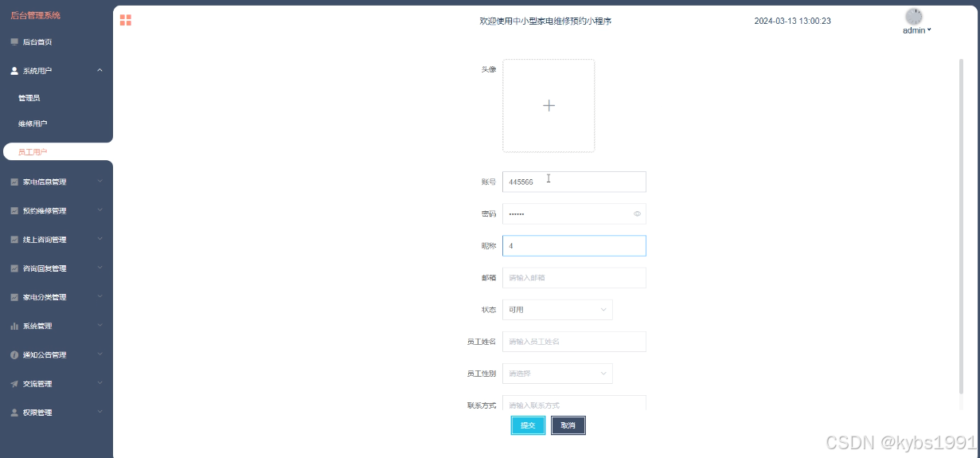The width and height of the screenshot is (980, 458).
Task: Click the 邮箱 email input field
Action: [x=574, y=278]
